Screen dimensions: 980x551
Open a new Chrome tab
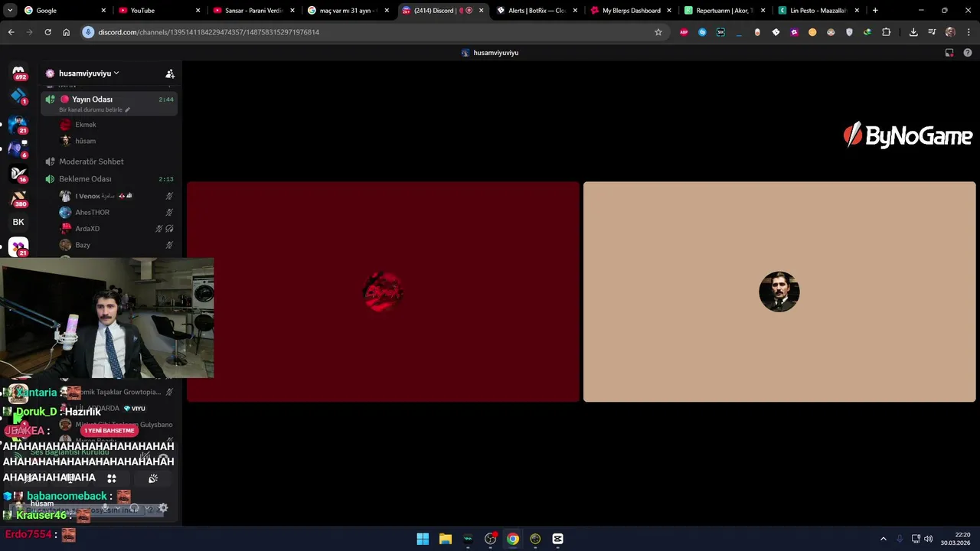[x=875, y=11]
